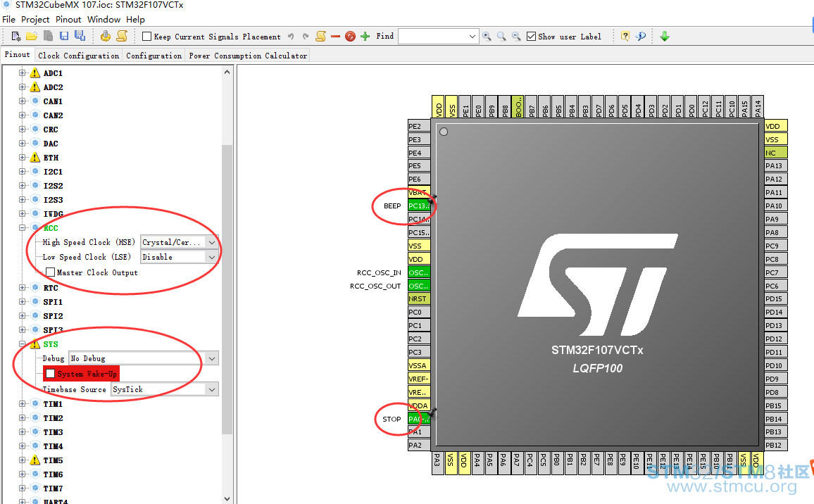Collapse the RCC tree node
This screenshot has width=814, height=504.
coord(23,227)
